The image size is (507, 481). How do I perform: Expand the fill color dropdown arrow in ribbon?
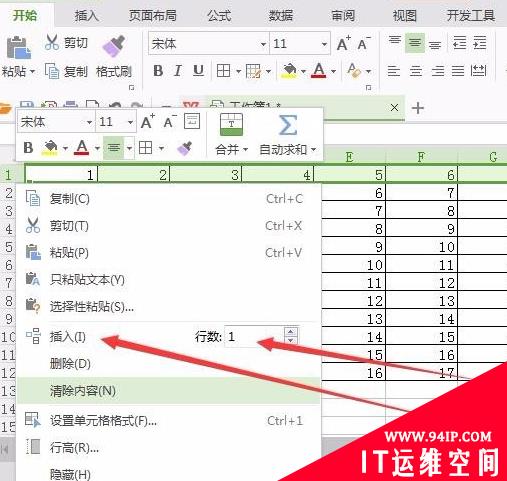(x=303, y=71)
